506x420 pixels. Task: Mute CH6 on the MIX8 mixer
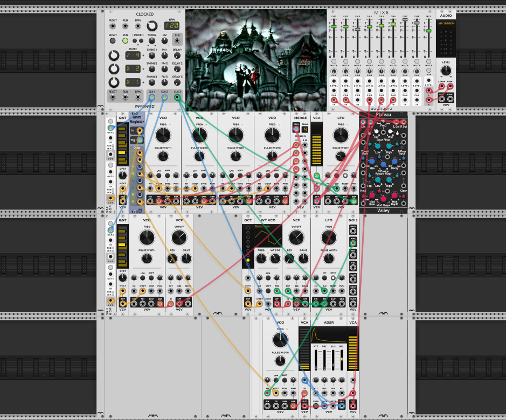[x=393, y=61]
